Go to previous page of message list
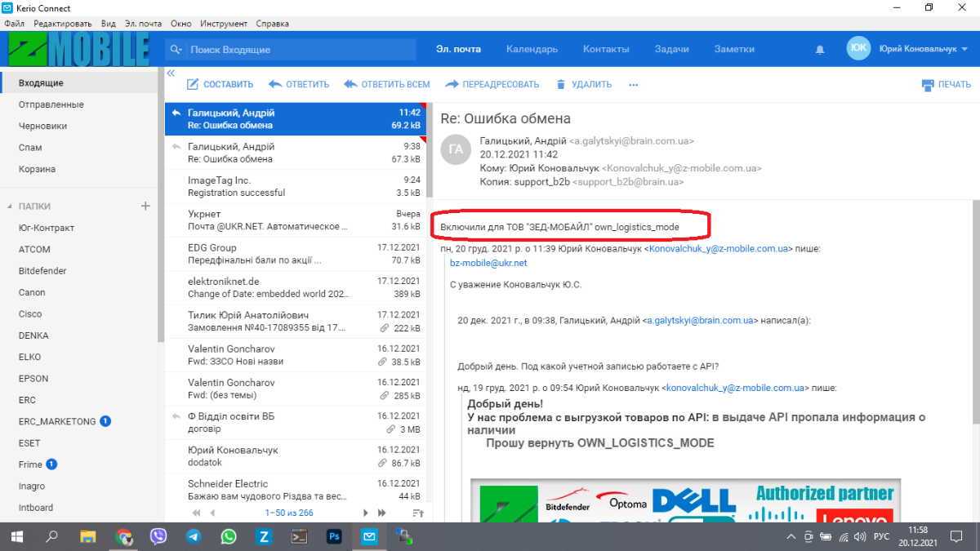Image resolution: width=980 pixels, height=551 pixels. (x=212, y=513)
